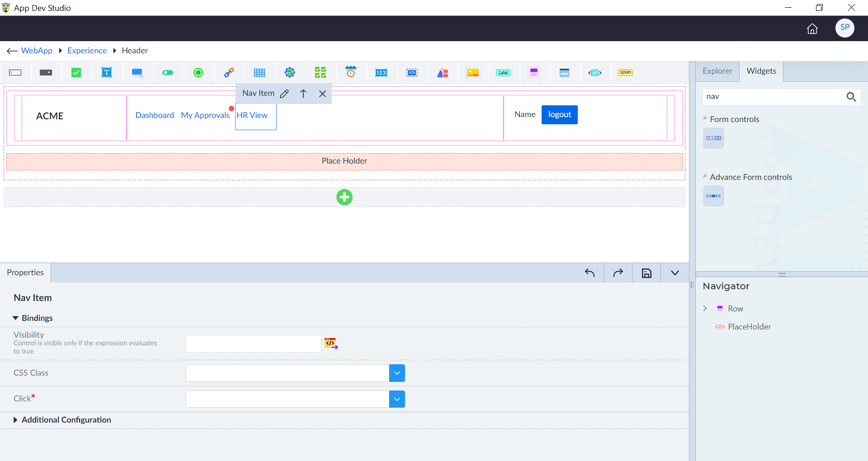Select the button widget icon with cursor

[x=137, y=73]
